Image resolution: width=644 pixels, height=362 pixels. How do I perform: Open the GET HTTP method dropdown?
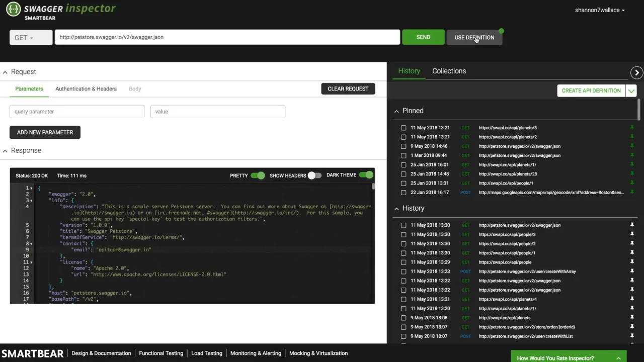[31, 38]
